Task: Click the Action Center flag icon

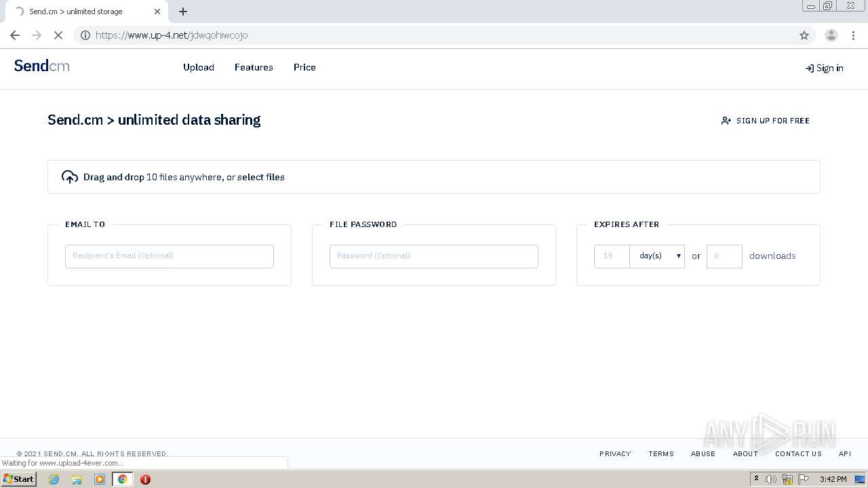Action: (804, 479)
